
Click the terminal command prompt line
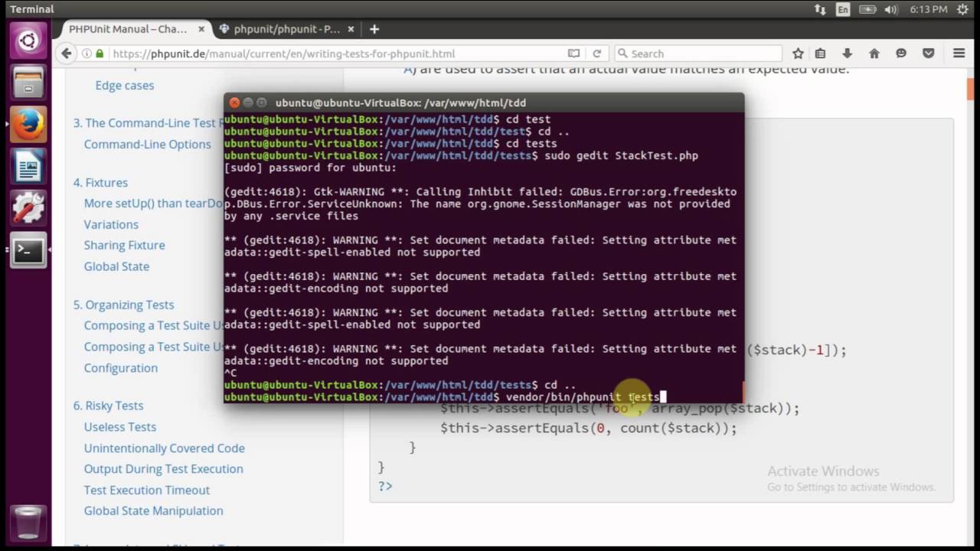484,396
